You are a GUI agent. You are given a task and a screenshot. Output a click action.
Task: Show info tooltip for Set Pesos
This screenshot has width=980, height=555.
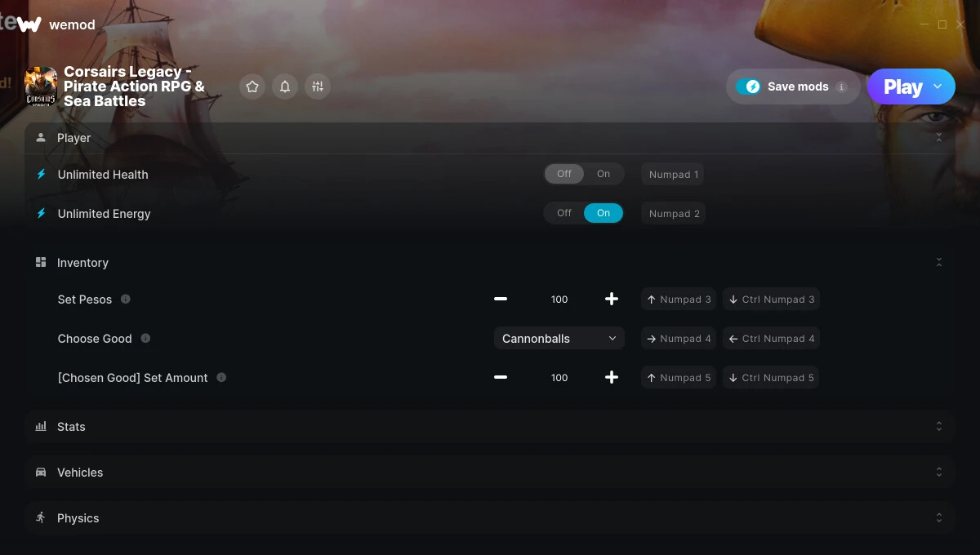[x=126, y=299]
